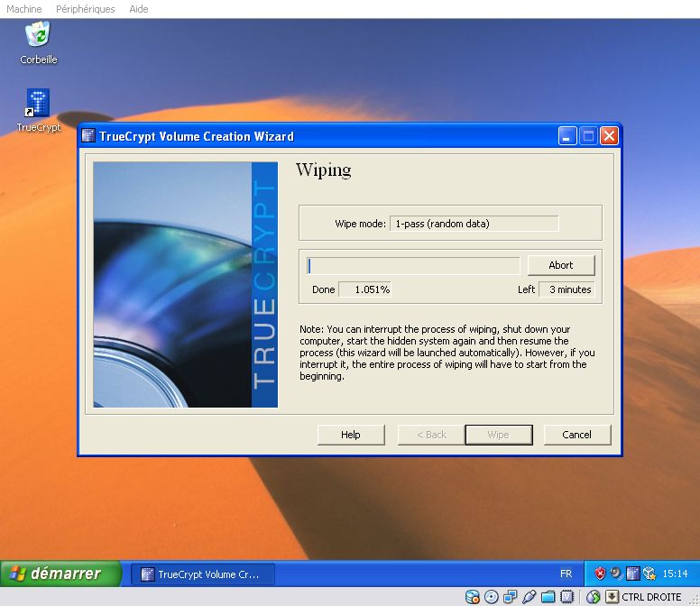Click the VirtualBox network adapters icon
Viewport: 700px width, 606px height.
(510, 597)
